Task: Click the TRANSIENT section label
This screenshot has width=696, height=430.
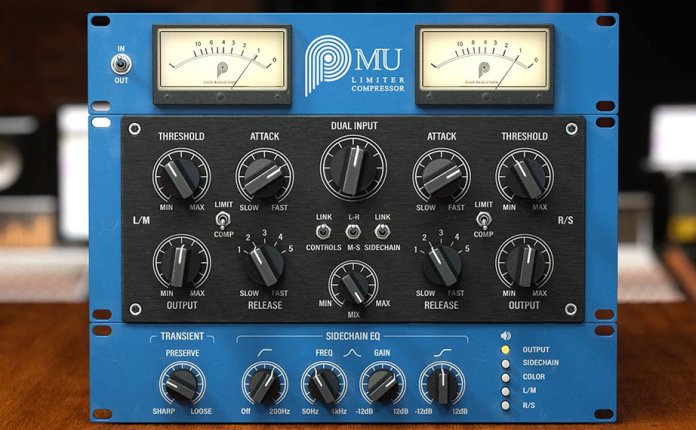Action: [x=182, y=336]
